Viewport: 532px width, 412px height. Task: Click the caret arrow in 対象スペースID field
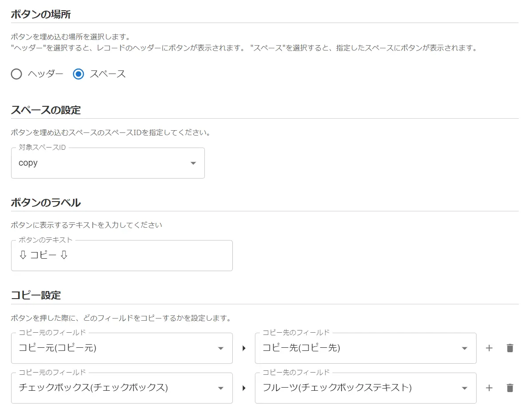pyautogui.click(x=193, y=163)
